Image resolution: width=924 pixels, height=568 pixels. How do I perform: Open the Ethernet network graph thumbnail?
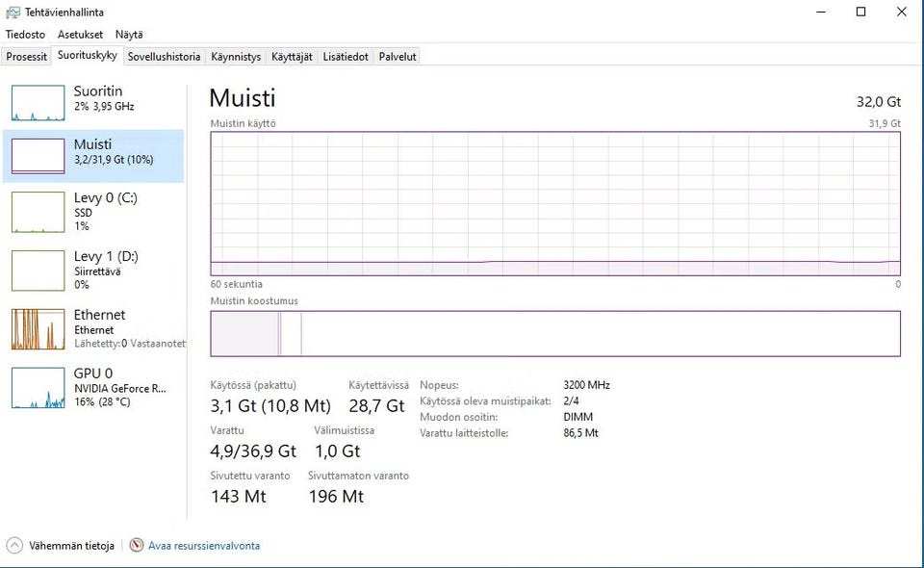38,329
